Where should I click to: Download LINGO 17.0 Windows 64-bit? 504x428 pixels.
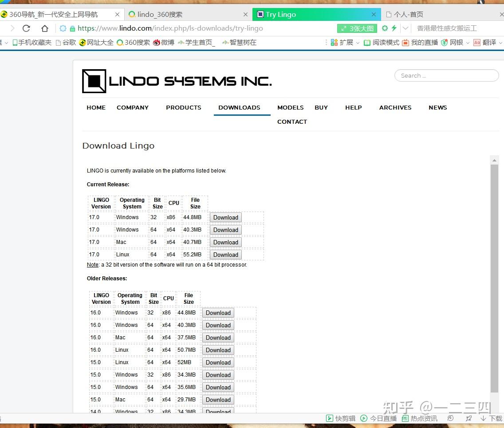(226, 230)
